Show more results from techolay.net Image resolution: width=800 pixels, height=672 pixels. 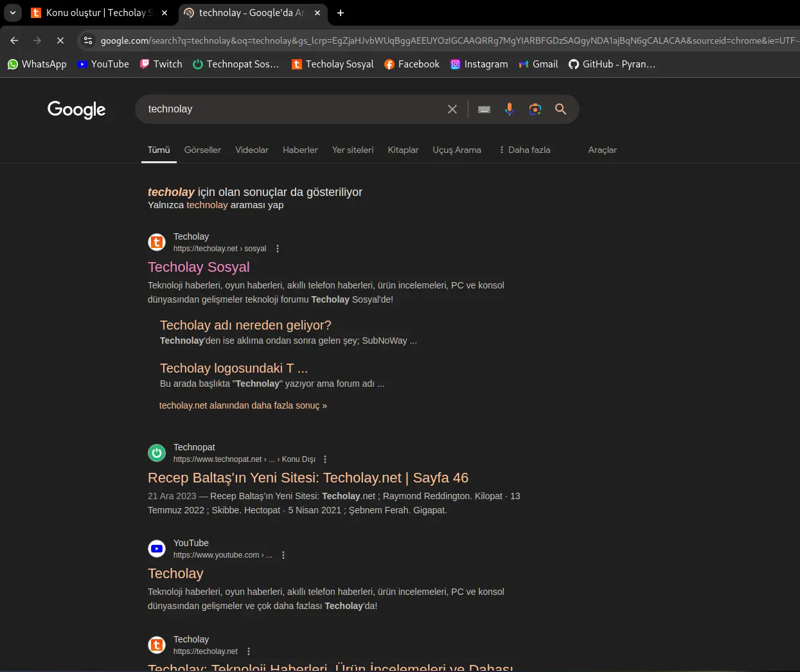click(x=243, y=405)
